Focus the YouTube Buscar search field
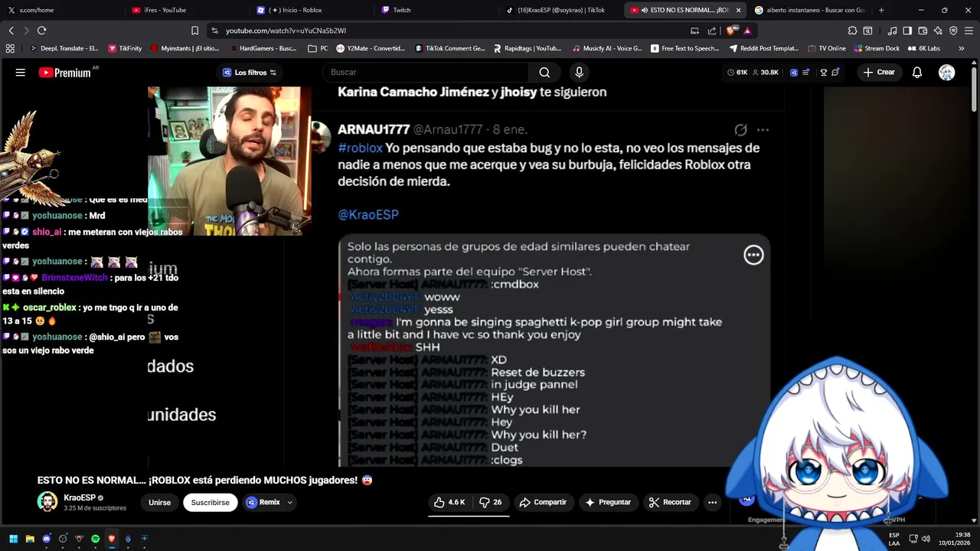980x551 pixels. tap(425, 72)
